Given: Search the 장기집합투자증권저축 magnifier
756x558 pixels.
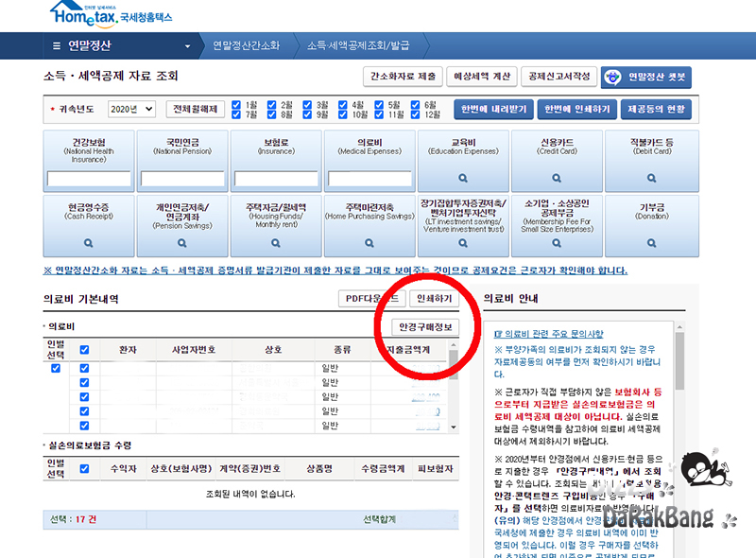Looking at the screenshot, I should (x=463, y=243).
